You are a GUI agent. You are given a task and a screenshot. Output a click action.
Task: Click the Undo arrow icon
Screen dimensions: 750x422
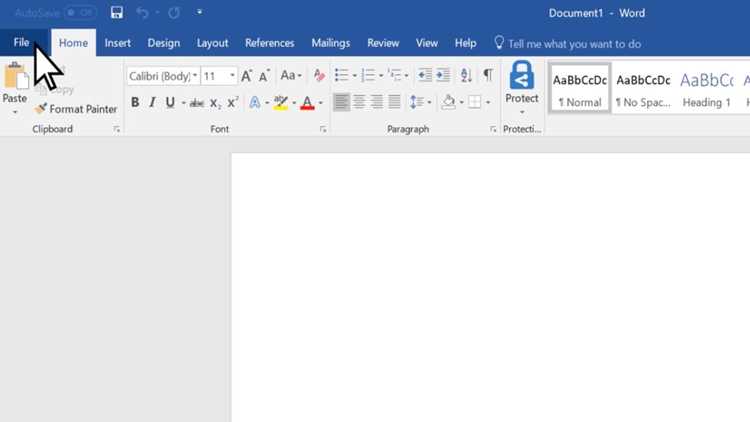tap(142, 12)
